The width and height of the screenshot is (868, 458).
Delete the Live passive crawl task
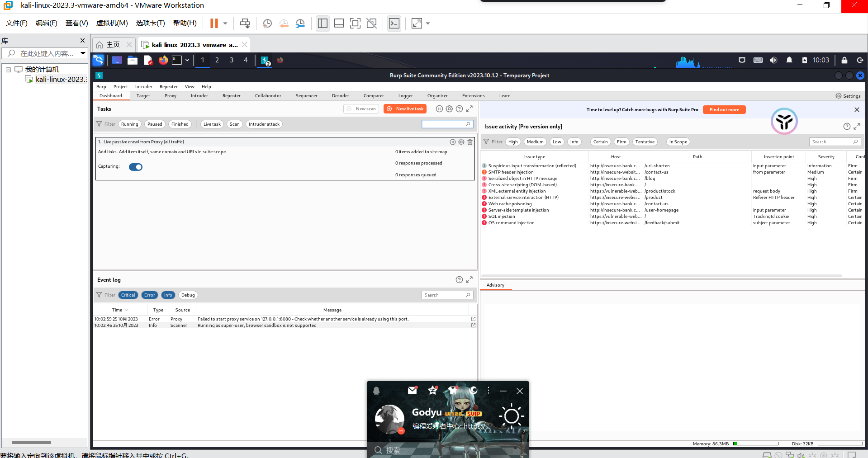coord(470,142)
